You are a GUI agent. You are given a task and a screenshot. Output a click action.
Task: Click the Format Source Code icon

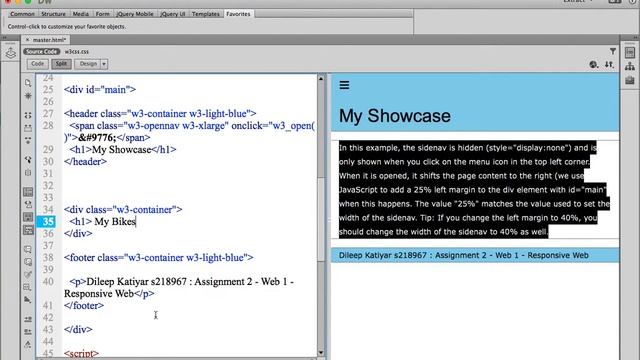click(28, 345)
